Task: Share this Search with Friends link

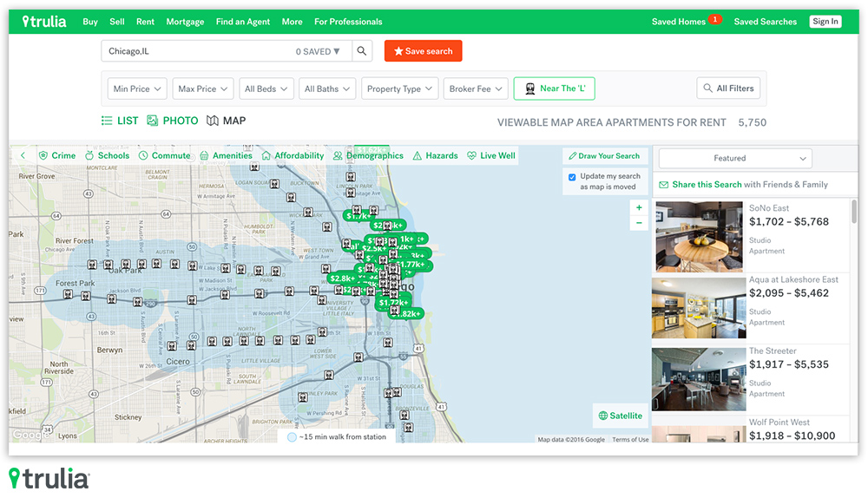Action: click(x=744, y=185)
